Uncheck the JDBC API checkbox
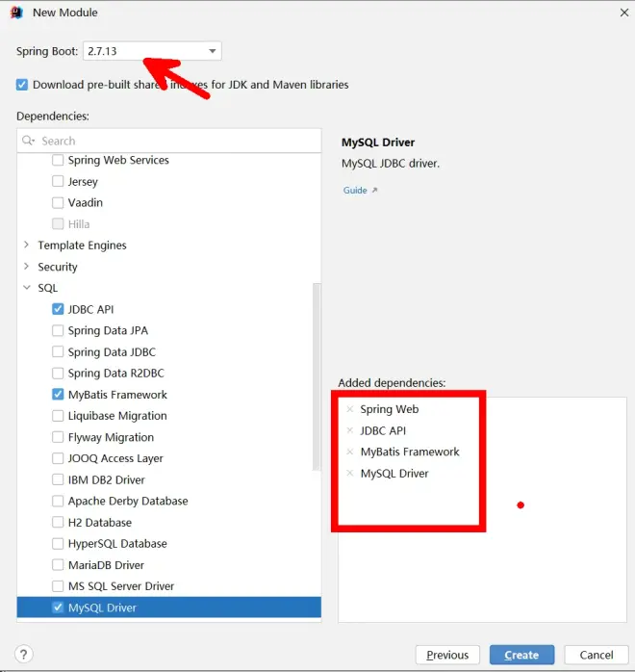This screenshot has height=672, width=635. 59,309
